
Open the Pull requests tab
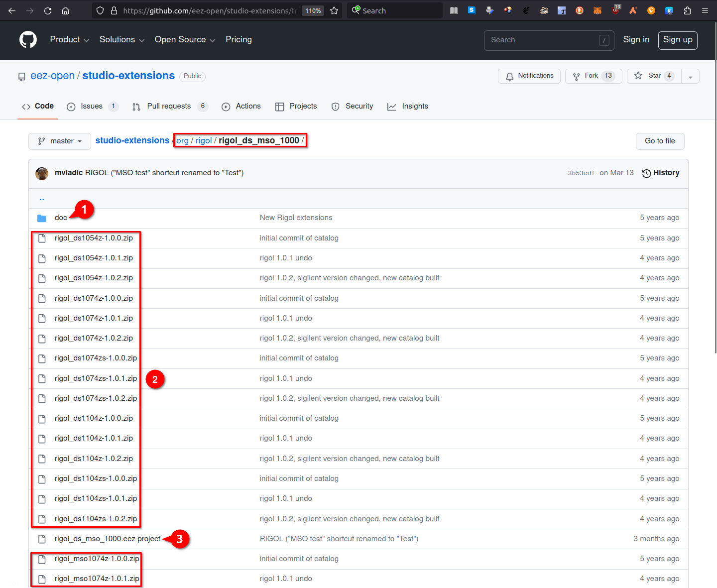tap(170, 106)
